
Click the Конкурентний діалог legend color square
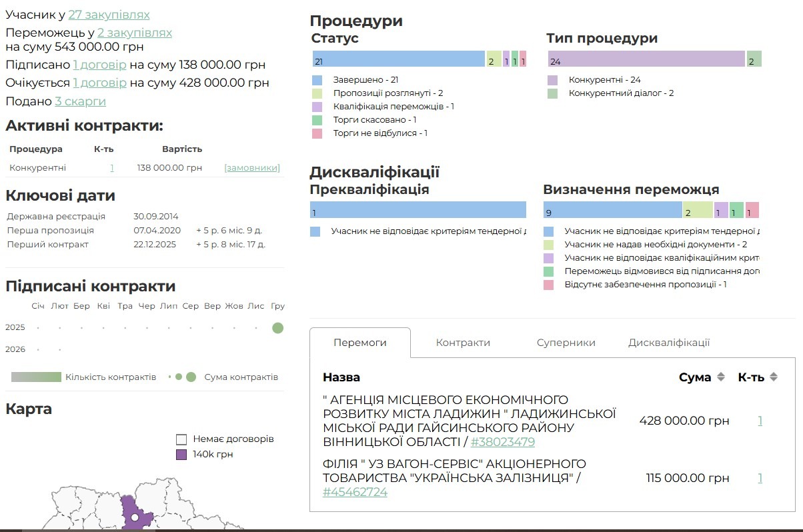click(x=552, y=93)
